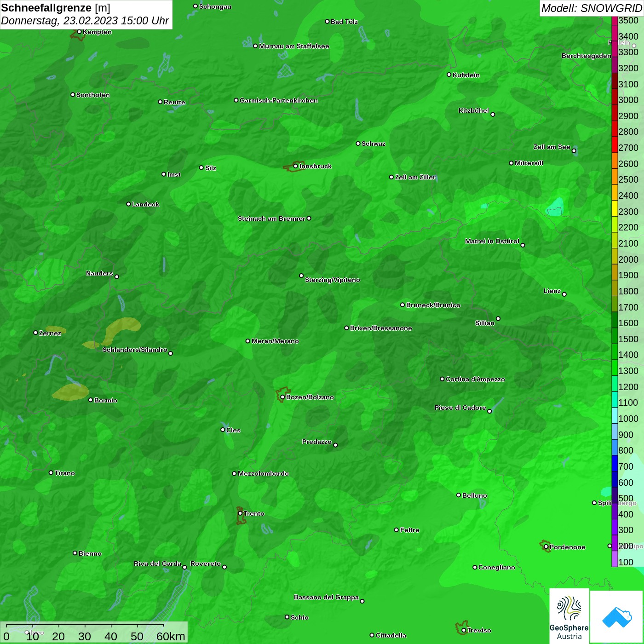
Task: Click the Predazzo label
Action: pos(317,442)
